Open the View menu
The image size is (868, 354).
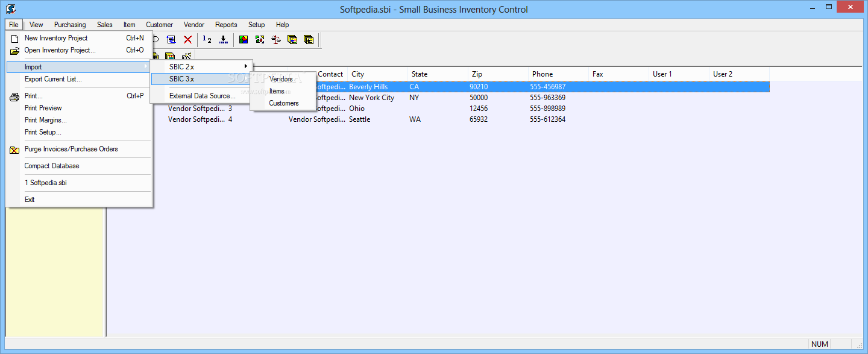point(36,25)
